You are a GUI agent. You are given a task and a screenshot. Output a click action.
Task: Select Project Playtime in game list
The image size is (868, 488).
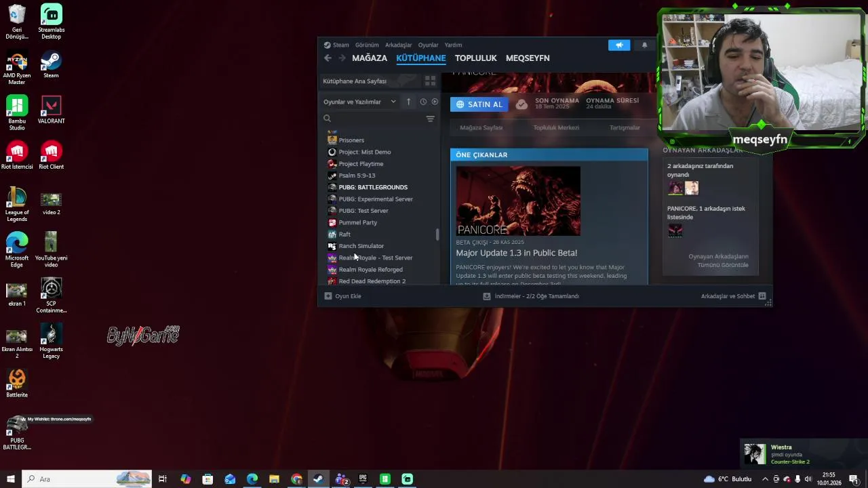click(x=361, y=164)
